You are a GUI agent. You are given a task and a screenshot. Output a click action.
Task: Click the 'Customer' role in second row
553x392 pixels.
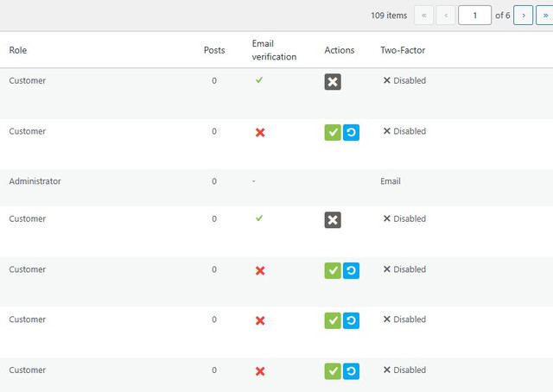(x=28, y=131)
